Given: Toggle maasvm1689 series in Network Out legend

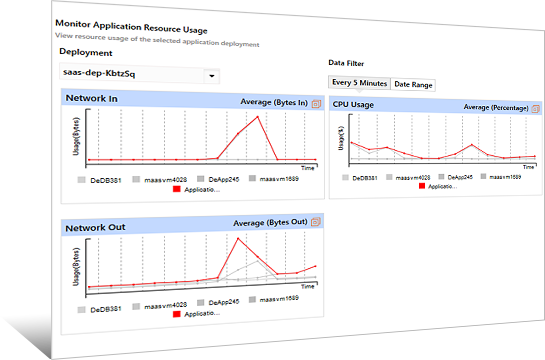Looking at the screenshot, I should (x=274, y=299).
